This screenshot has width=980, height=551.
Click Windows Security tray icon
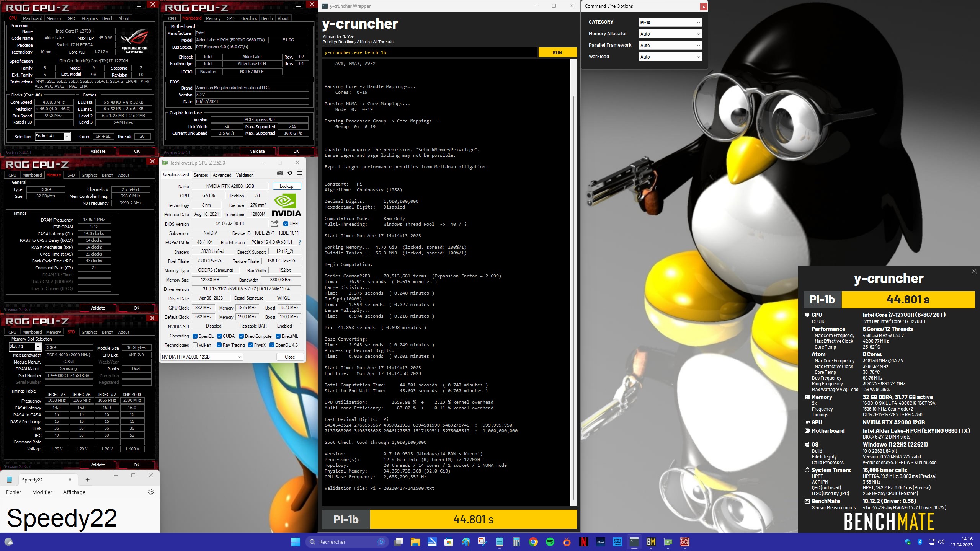908,542
